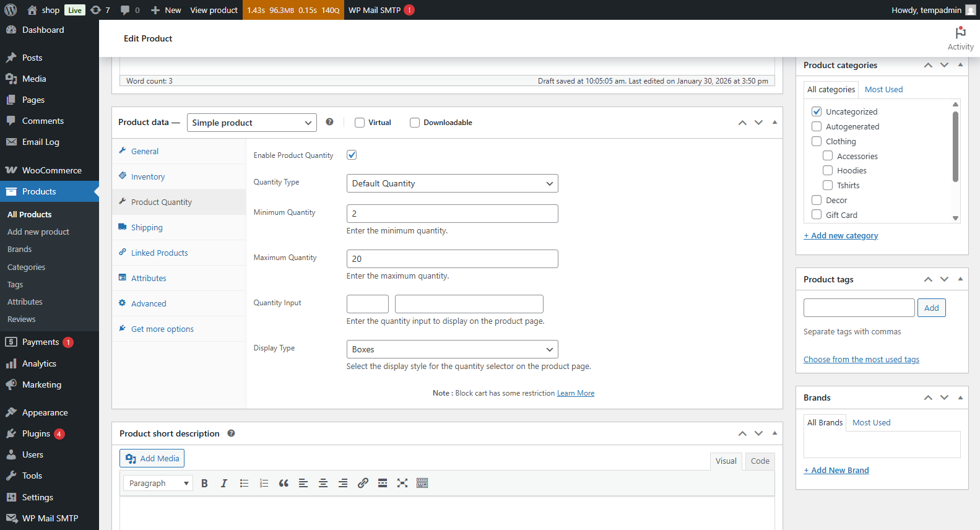Click the bulleted list icon

coord(244,484)
